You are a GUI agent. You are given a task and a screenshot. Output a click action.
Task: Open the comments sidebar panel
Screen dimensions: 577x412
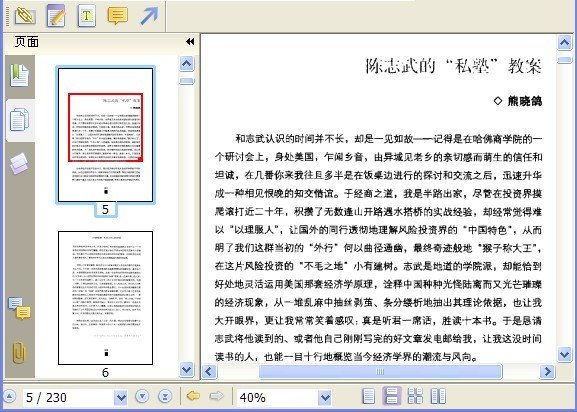coord(19,308)
